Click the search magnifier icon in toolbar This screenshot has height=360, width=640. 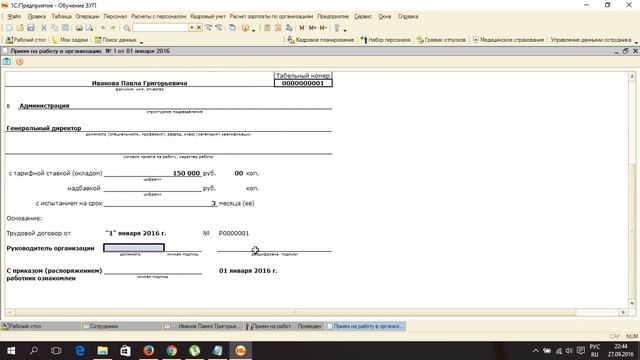point(127,28)
